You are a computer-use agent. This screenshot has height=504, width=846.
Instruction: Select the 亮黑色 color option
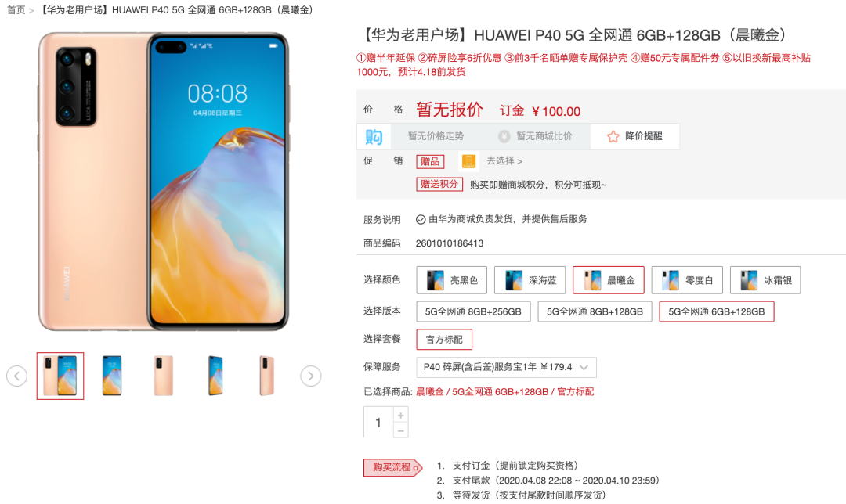(452, 280)
